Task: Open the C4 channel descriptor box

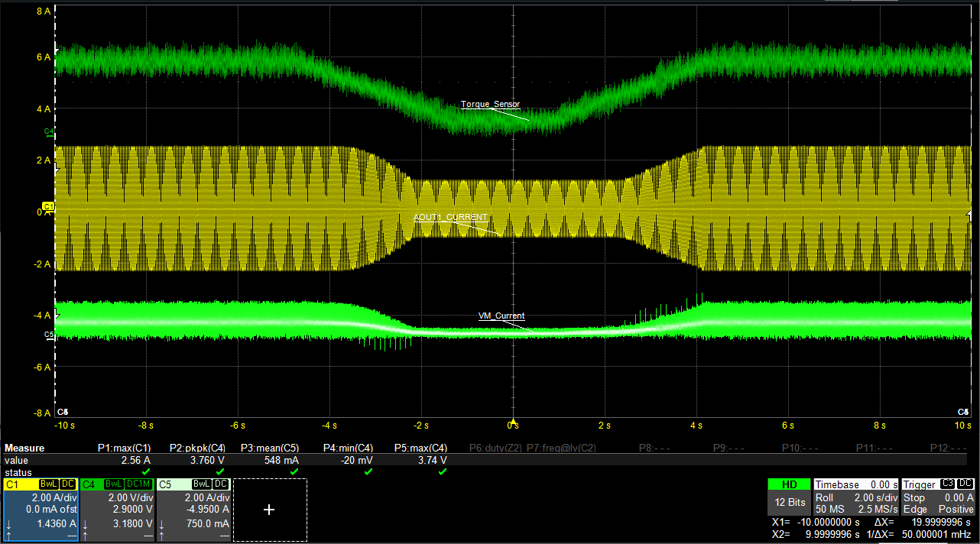Action: point(117,510)
